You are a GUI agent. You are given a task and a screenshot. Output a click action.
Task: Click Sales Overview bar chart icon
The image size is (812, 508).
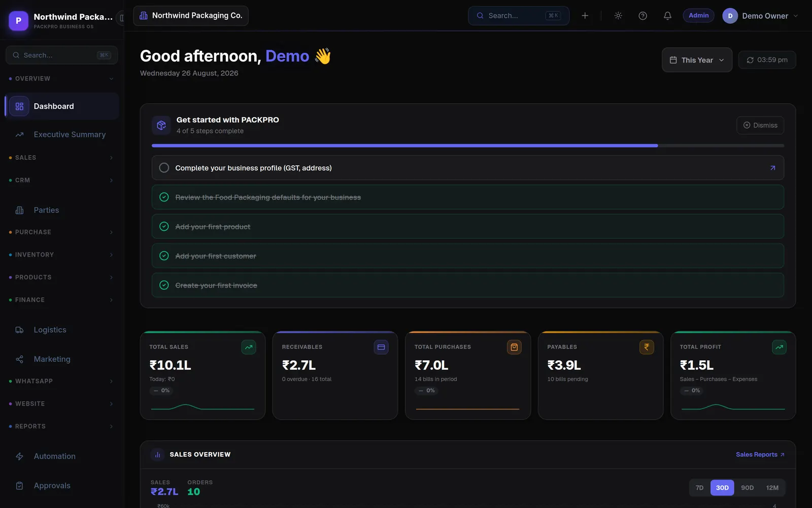[157, 455]
